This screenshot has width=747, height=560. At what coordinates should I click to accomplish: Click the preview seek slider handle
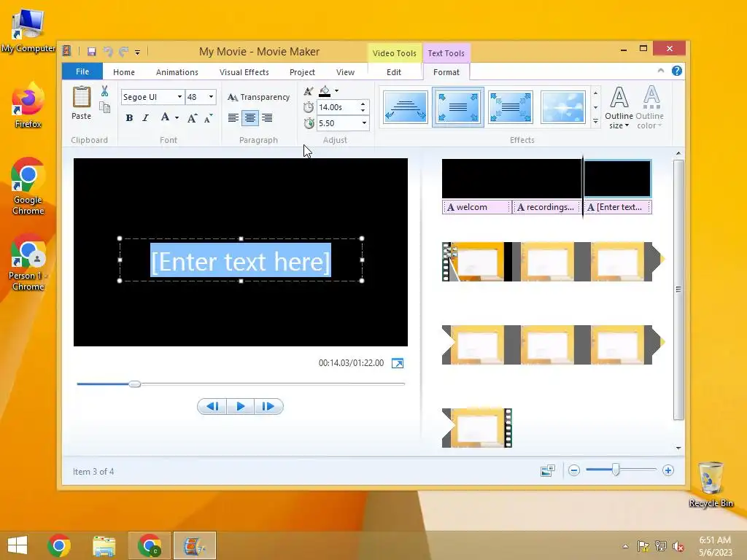135,384
